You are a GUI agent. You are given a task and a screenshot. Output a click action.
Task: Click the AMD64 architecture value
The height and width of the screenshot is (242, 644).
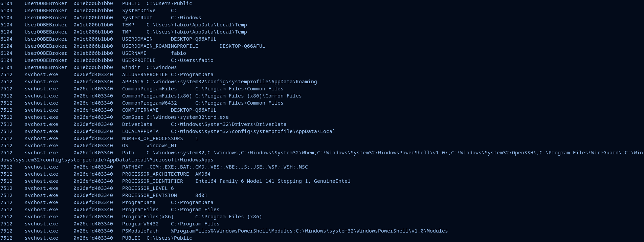(x=203, y=174)
